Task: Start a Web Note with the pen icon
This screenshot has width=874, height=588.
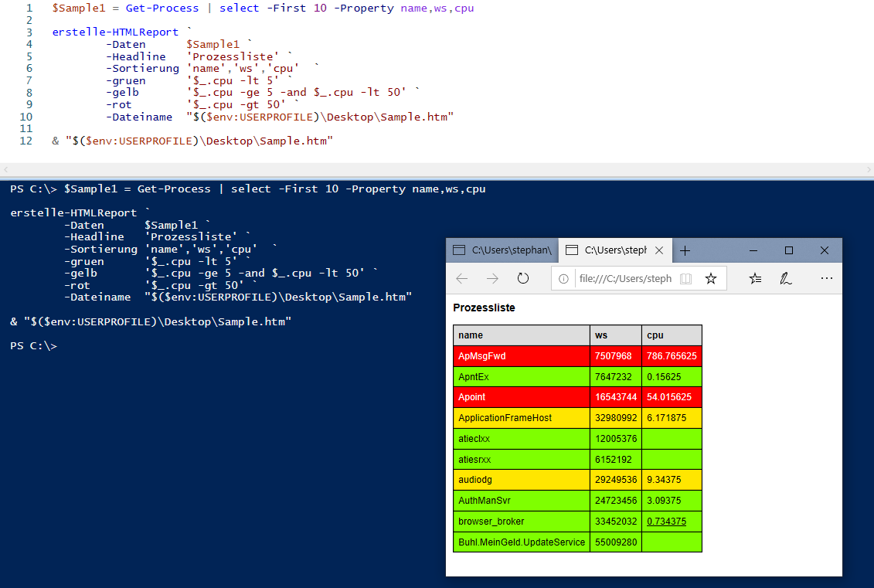Action: point(786,279)
